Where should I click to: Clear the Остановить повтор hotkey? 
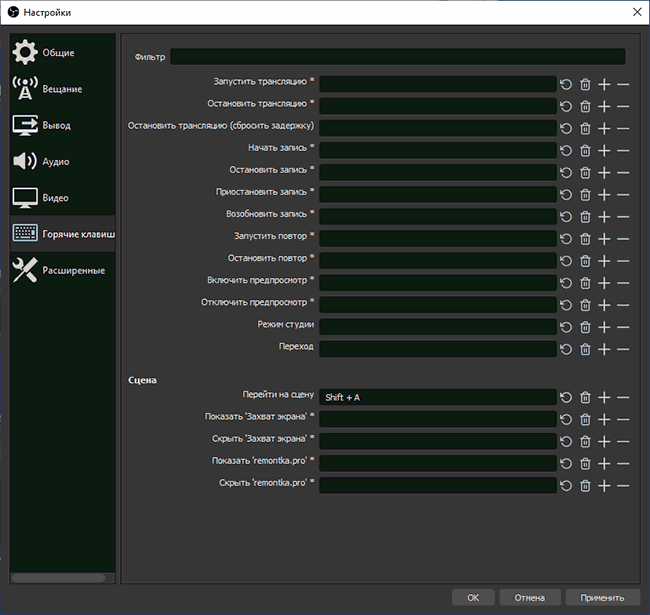tap(585, 261)
